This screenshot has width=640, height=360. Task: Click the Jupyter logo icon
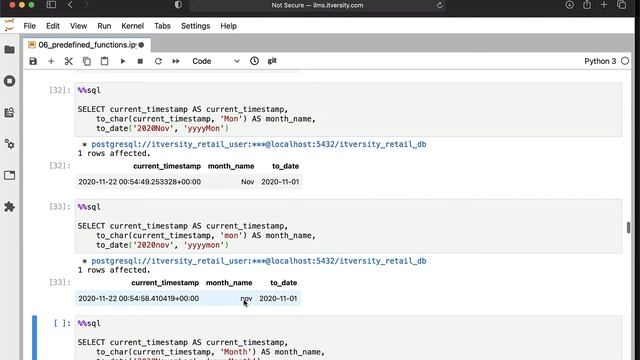click(9, 25)
